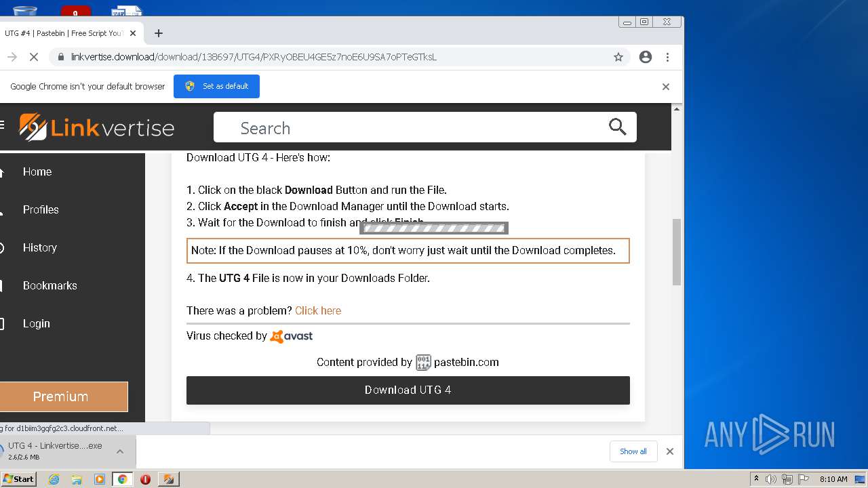Viewport: 868px width, 488px height.
Task: Bookmark this page with the star icon
Action: click(618, 57)
